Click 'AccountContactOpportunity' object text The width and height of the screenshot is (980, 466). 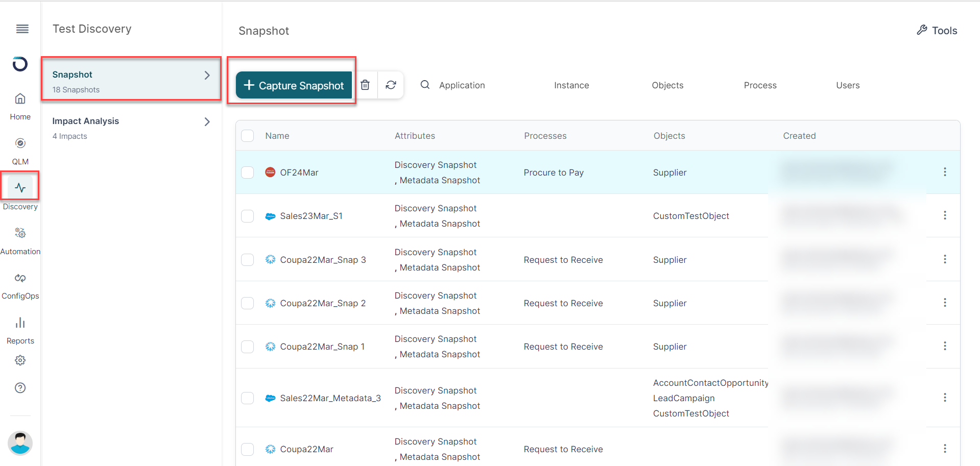(x=710, y=383)
